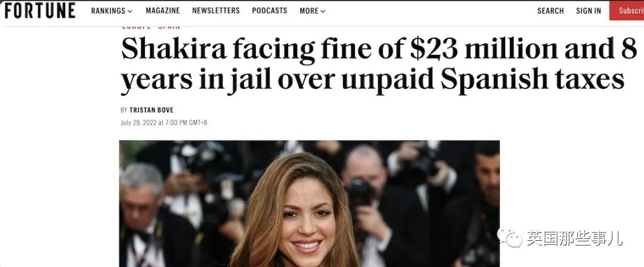Open the Rankings menu

click(x=112, y=11)
